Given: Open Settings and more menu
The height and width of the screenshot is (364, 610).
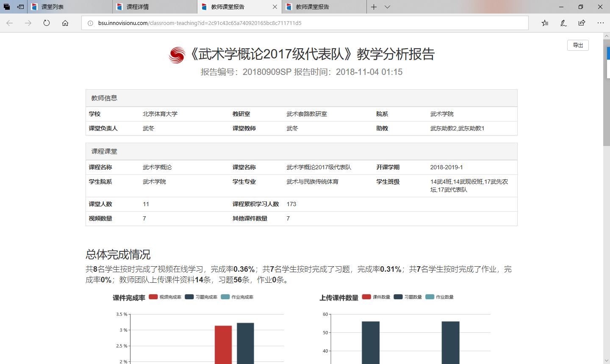Looking at the screenshot, I should coord(600,23).
